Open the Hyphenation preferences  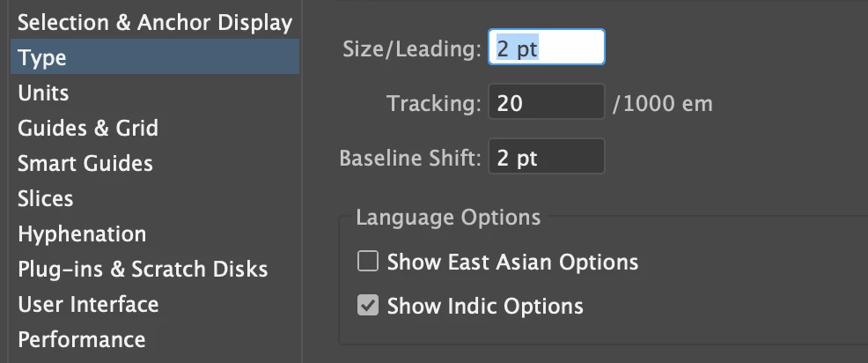point(82,233)
